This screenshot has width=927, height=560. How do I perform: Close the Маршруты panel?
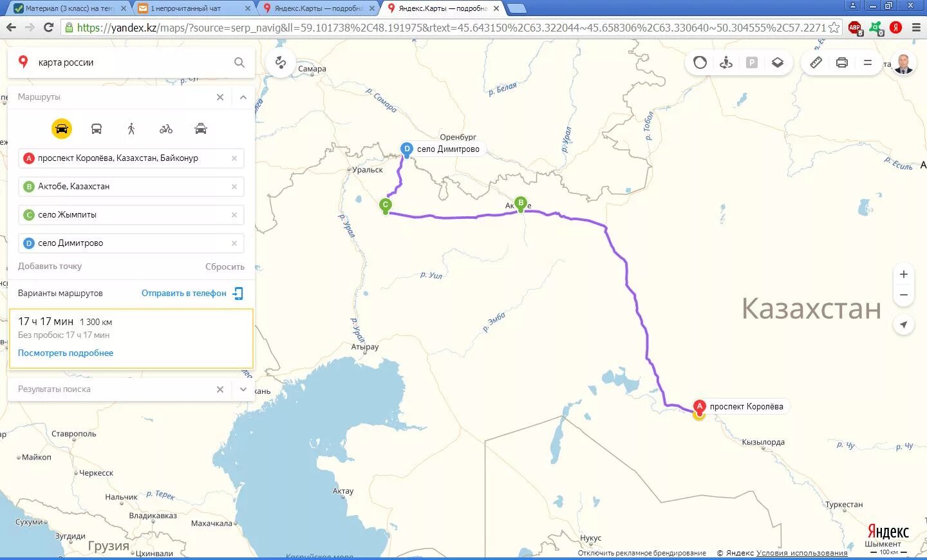[x=220, y=97]
